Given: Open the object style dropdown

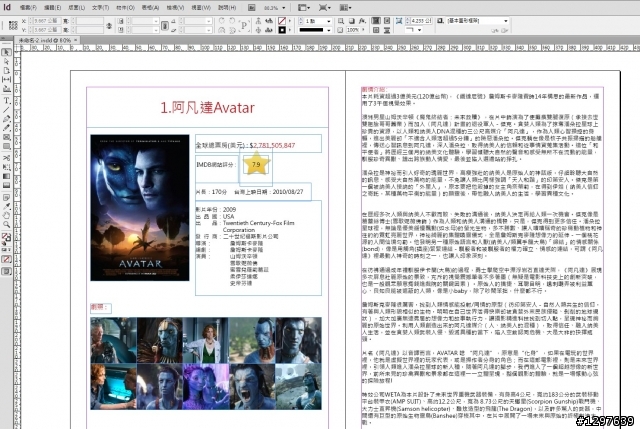Looking at the screenshot, I should 506,20.
